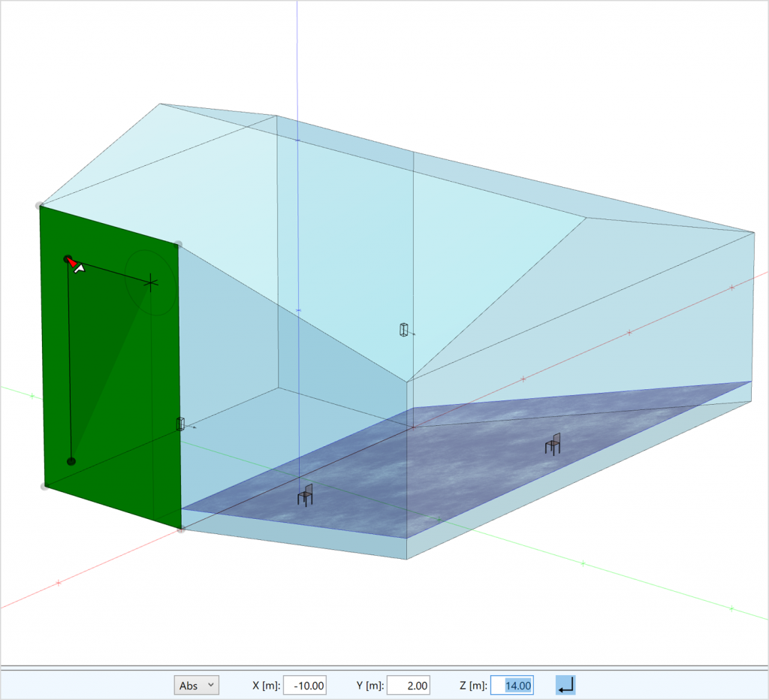Click the top-right corner vertex of green face
Screen dimensions: 769x700
(179, 244)
